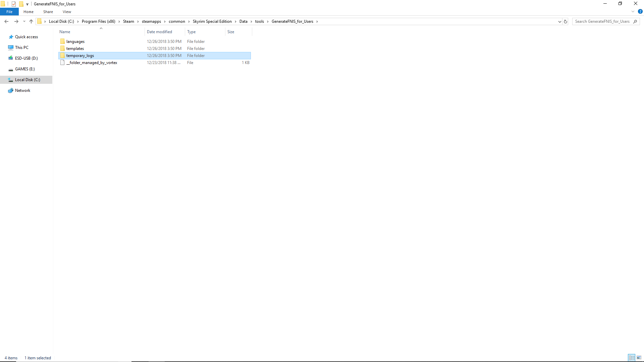This screenshot has width=644, height=362.
Task: Select the temporary_logs folder
Action: pyautogui.click(x=155, y=56)
